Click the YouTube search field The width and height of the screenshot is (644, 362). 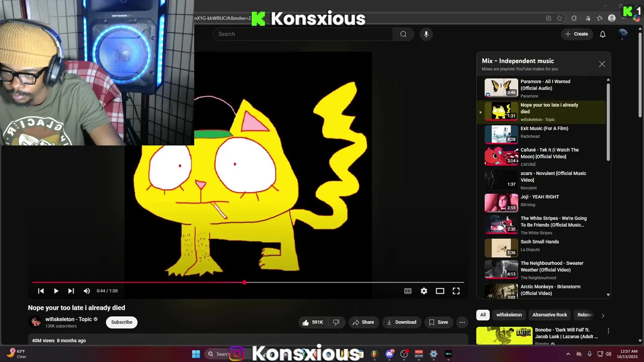[x=303, y=34]
